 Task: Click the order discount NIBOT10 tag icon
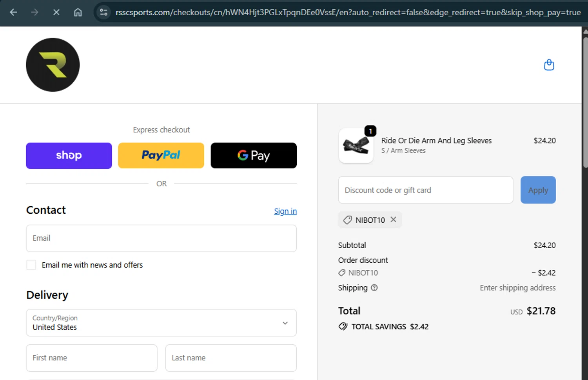[342, 273]
